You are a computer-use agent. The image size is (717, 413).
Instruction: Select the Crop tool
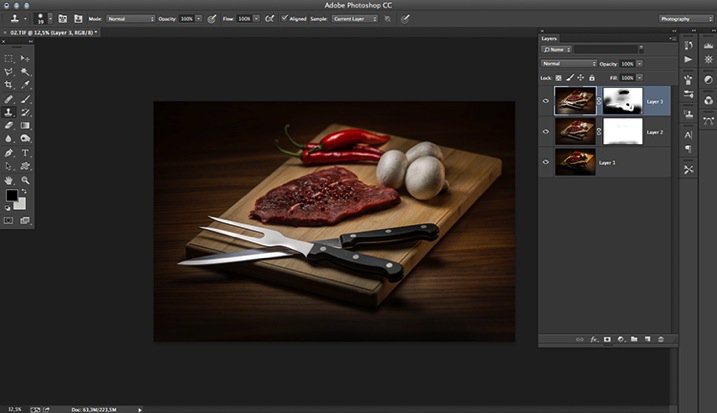pos(9,86)
